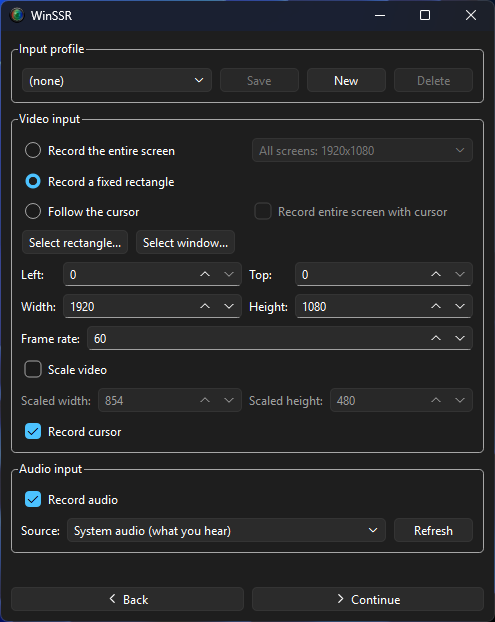Click the WinSSR app icon in title bar
The image size is (495, 622).
click(x=17, y=15)
